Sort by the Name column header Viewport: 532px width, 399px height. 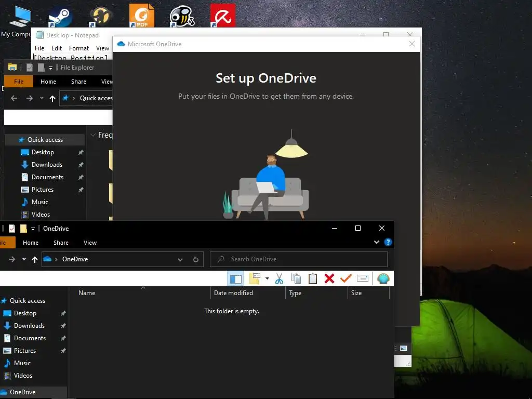87,293
